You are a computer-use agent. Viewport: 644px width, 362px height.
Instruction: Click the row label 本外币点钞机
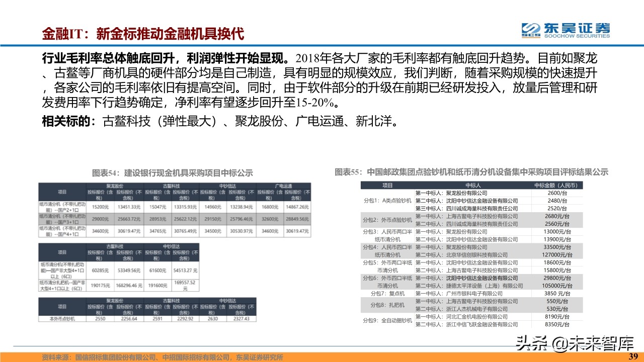coord(62,319)
